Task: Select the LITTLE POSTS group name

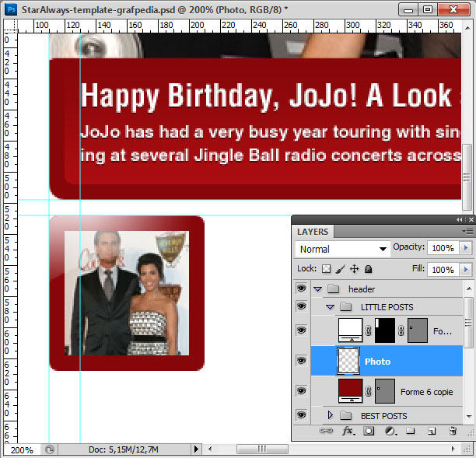Action: 387,307
